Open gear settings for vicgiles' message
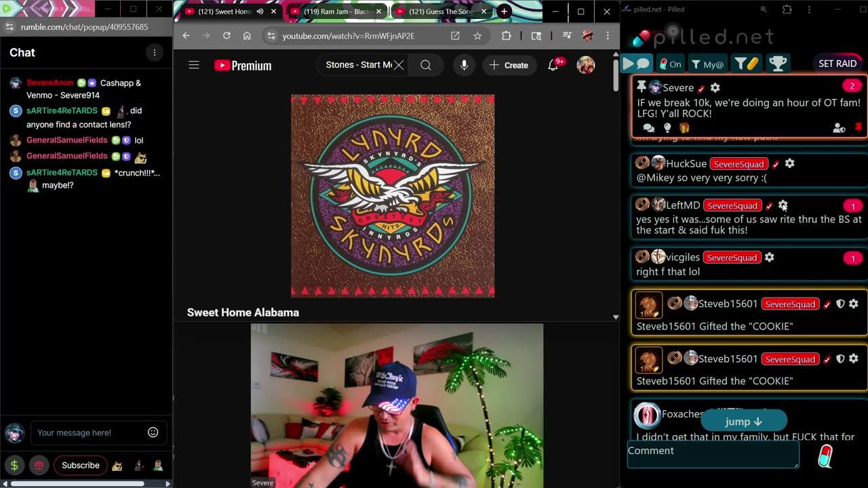This screenshot has width=868, height=488. (x=769, y=257)
